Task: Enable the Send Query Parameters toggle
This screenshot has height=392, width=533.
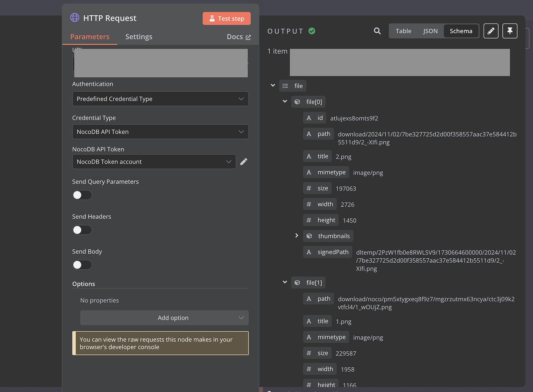Action: 82,195
